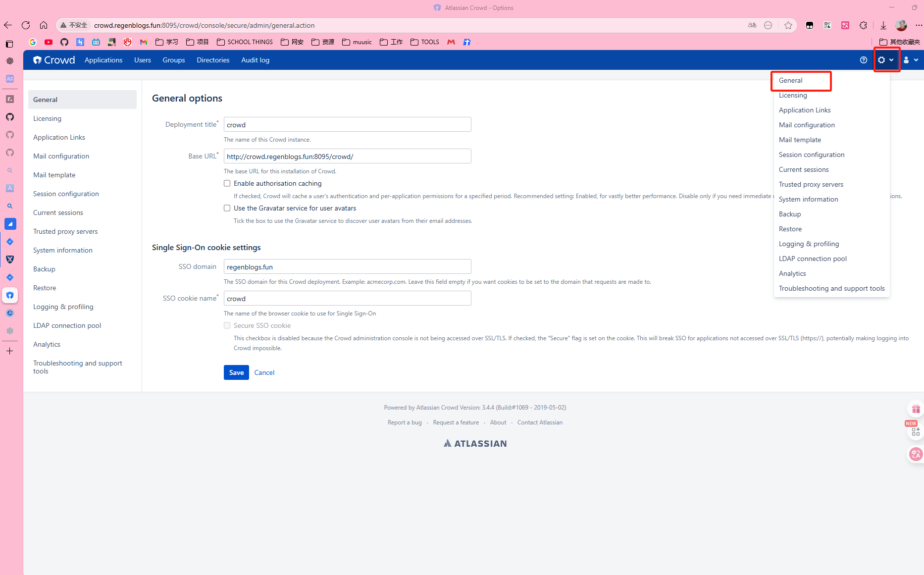Image resolution: width=924 pixels, height=575 pixels.
Task: Open Audit log in the top navigation
Action: point(256,60)
